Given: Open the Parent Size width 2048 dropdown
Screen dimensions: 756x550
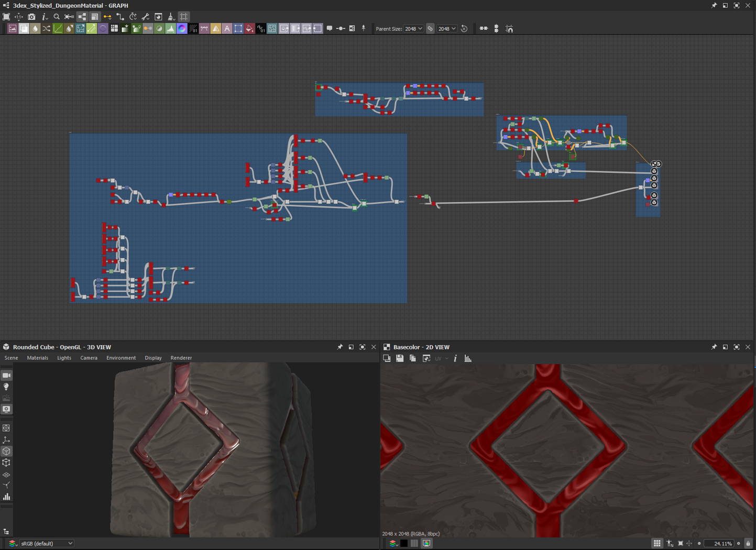Looking at the screenshot, I should coord(413,29).
